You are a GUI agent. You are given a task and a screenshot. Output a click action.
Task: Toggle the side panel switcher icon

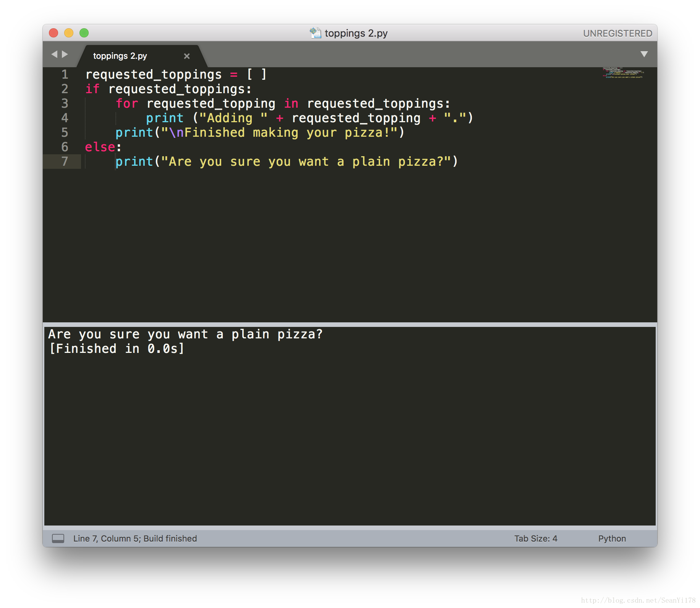point(58,538)
